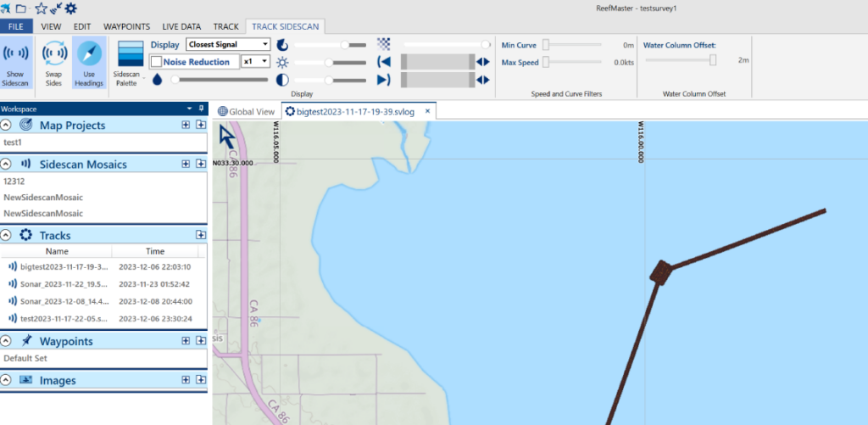Pin the Workspace panel
The height and width of the screenshot is (425, 868).
tap(201, 109)
